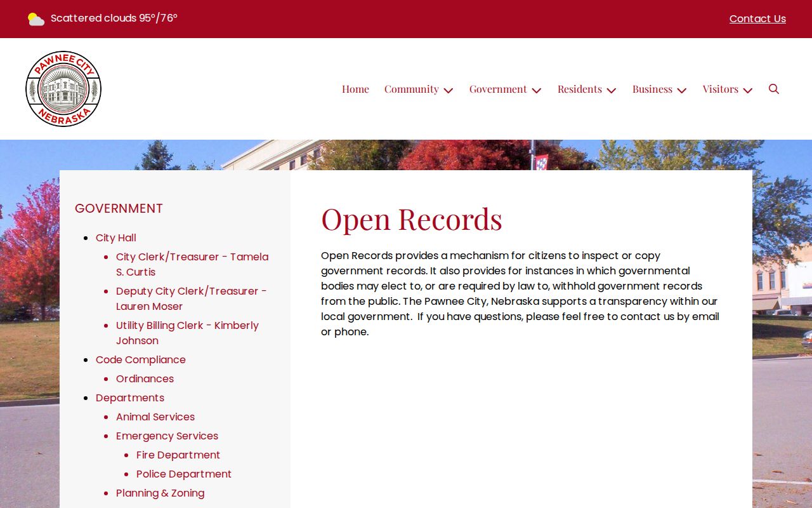The image size is (812, 508).
Task: Expand the Business menu chevron
Action: pyautogui.click(x=682, y=90)
